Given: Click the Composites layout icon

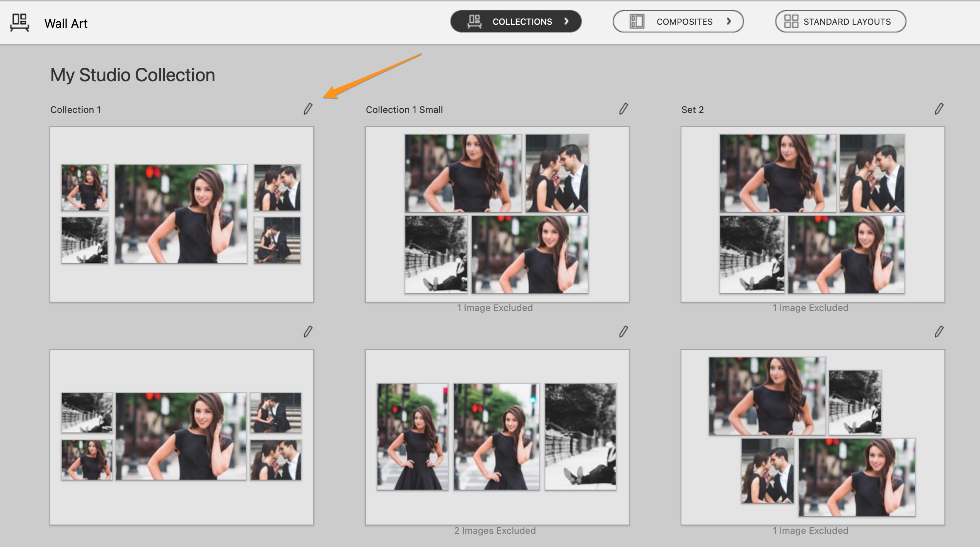Looking at the screenshot, I should coord(637,21).
